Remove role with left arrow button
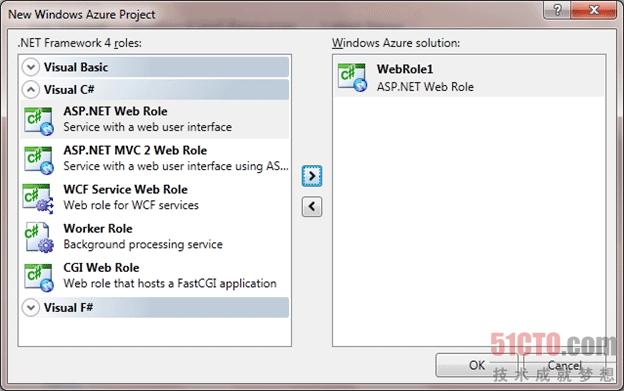The image size is (624, 391). pos(312,206)
